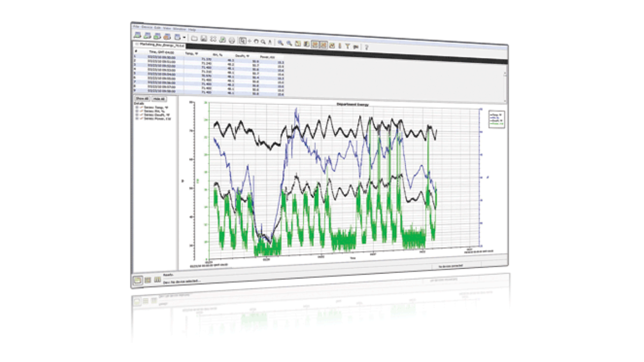Open the Help menu
The image size is (644, 362).
[192, 29]
